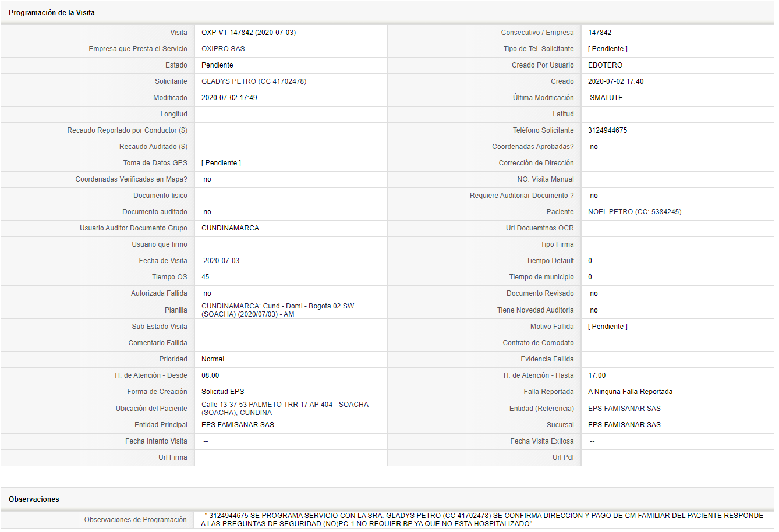Select Documento Revisado value no
779x532 pixels.
click(594, 293)
